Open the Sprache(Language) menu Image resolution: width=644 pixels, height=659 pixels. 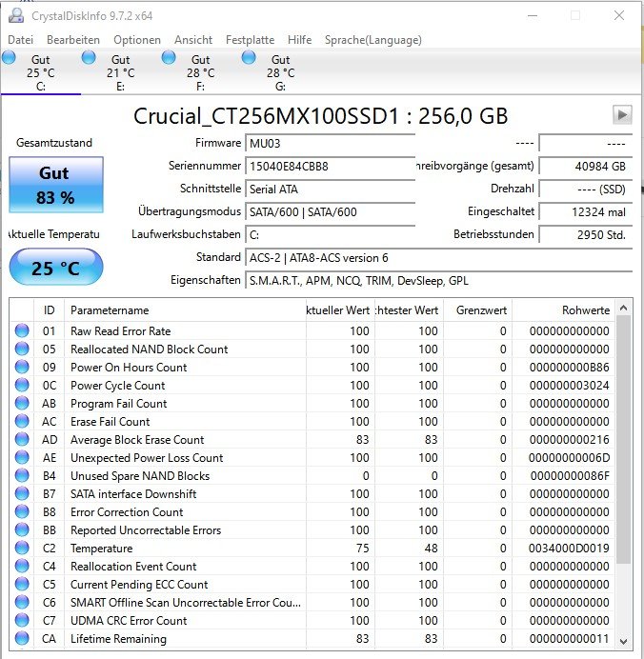(373, 40)
